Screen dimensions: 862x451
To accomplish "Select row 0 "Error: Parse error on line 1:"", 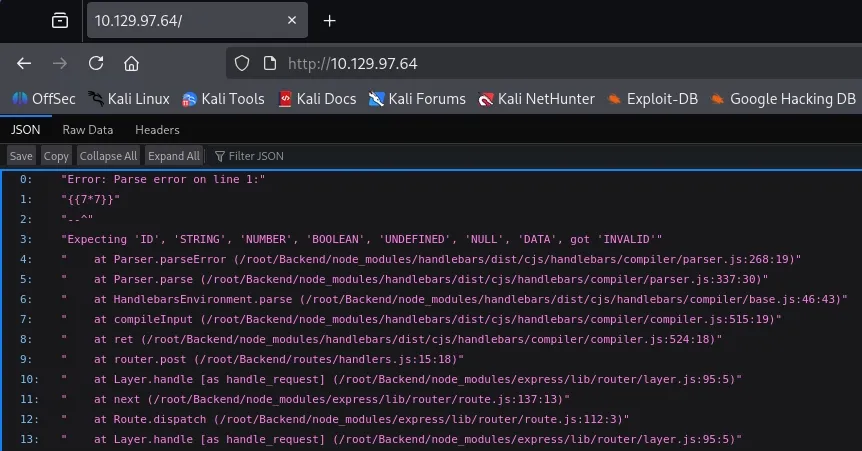I will [x=163, y=179].
